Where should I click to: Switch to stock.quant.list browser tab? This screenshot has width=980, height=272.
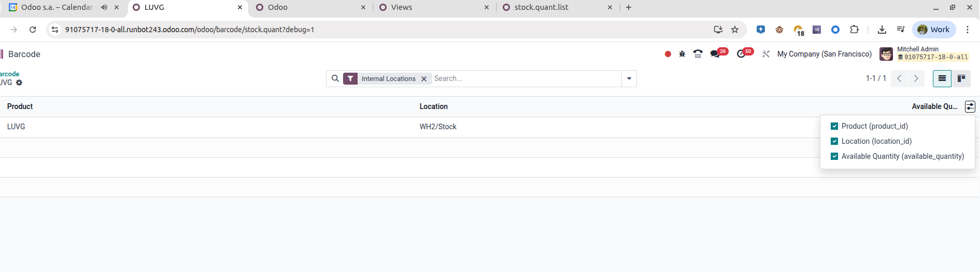(541, 7)
